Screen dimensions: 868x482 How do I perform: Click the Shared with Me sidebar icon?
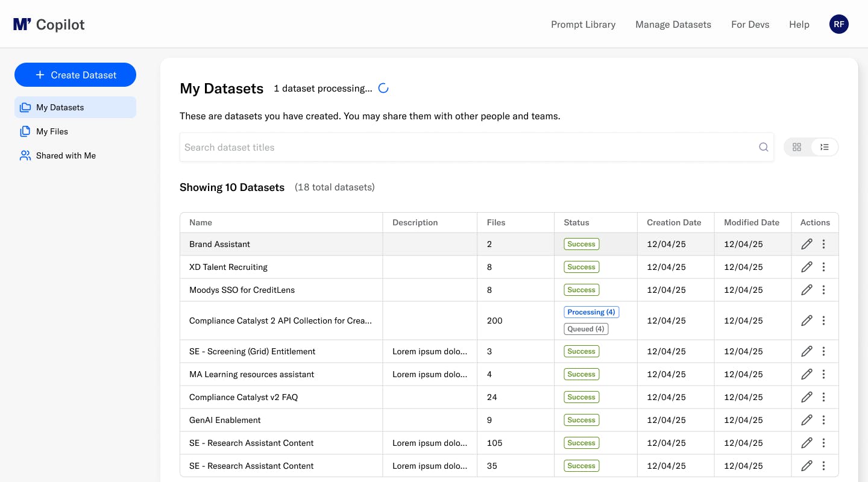(x=25, y=155)
